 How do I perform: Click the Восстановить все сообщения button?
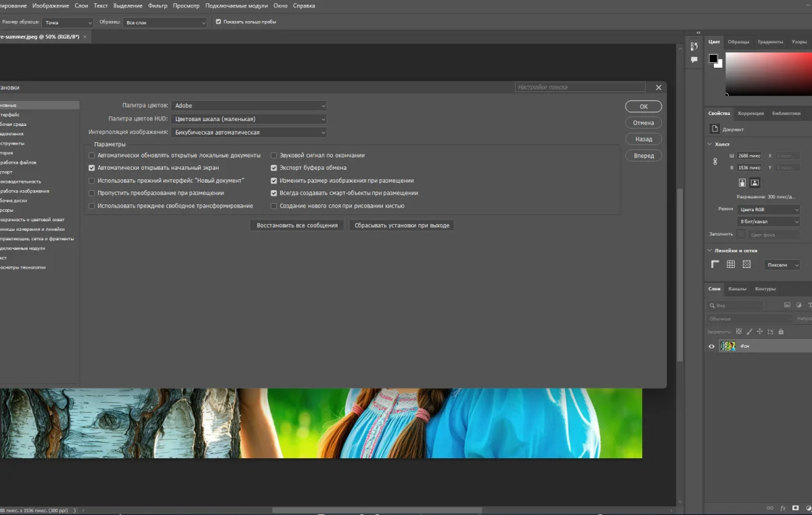[x=297, y=225]
